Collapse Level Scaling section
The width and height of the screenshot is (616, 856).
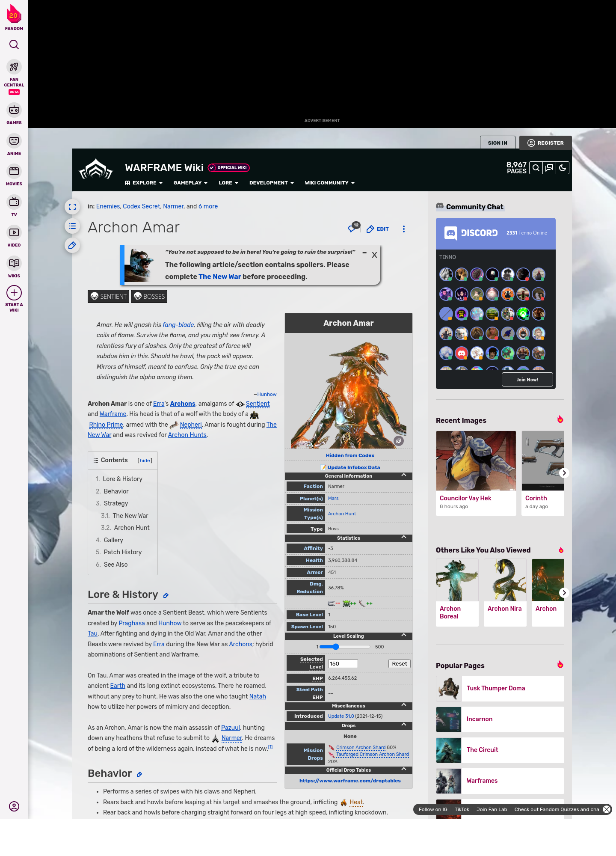(404, 635)
